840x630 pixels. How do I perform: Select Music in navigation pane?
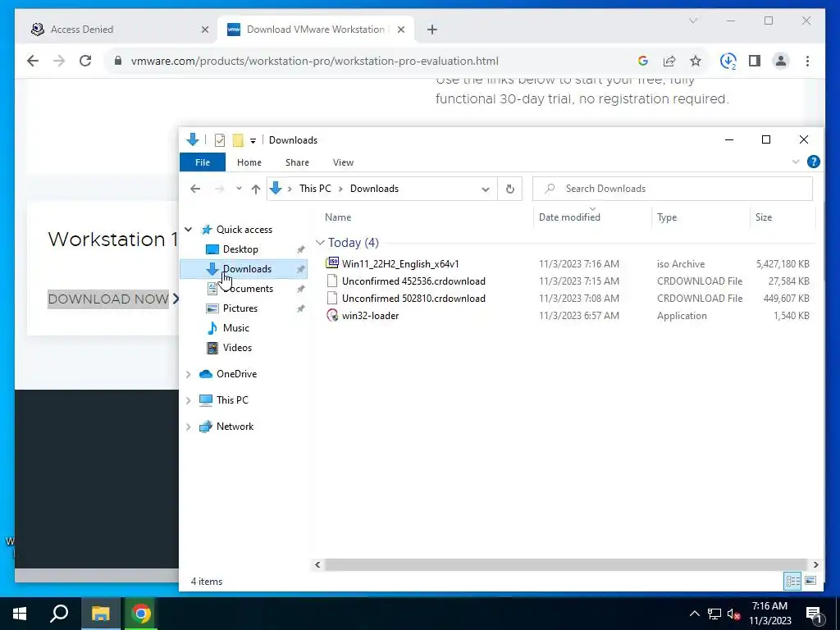[235, 328]
